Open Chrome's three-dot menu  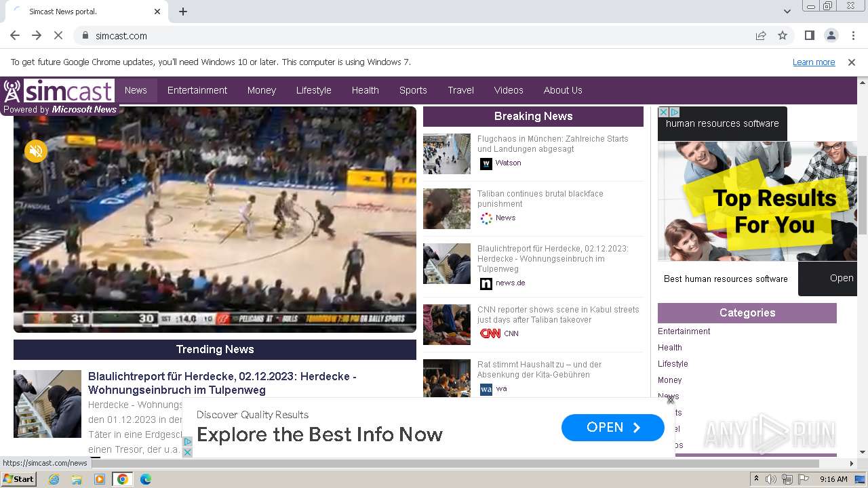[852, 36]
